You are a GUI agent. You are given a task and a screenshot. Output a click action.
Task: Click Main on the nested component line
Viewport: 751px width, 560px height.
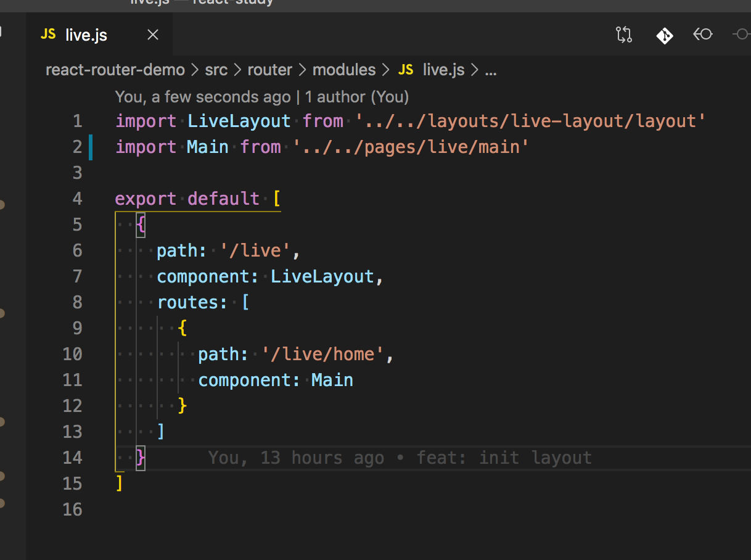pyautogui.click(x=332, y=380)
